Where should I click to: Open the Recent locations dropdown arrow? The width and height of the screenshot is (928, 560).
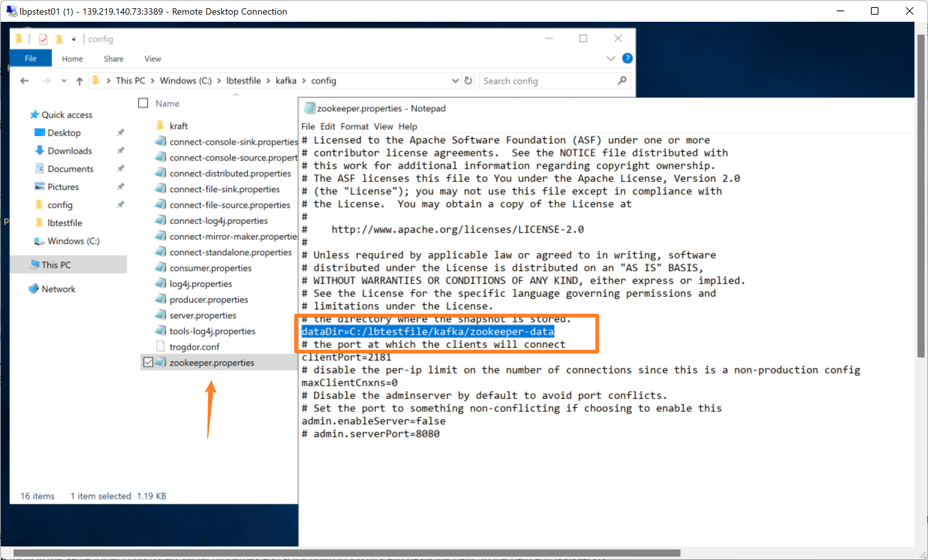coord(64,81)
